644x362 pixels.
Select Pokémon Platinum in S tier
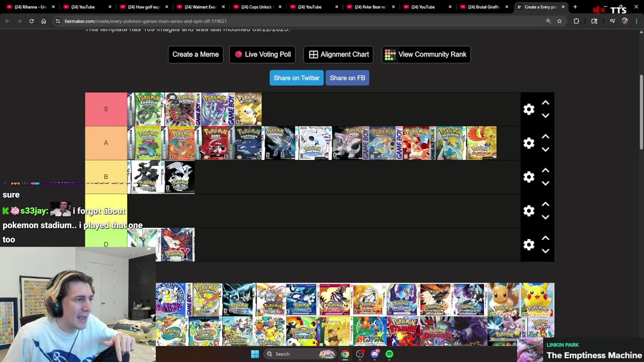click(178, 109)
